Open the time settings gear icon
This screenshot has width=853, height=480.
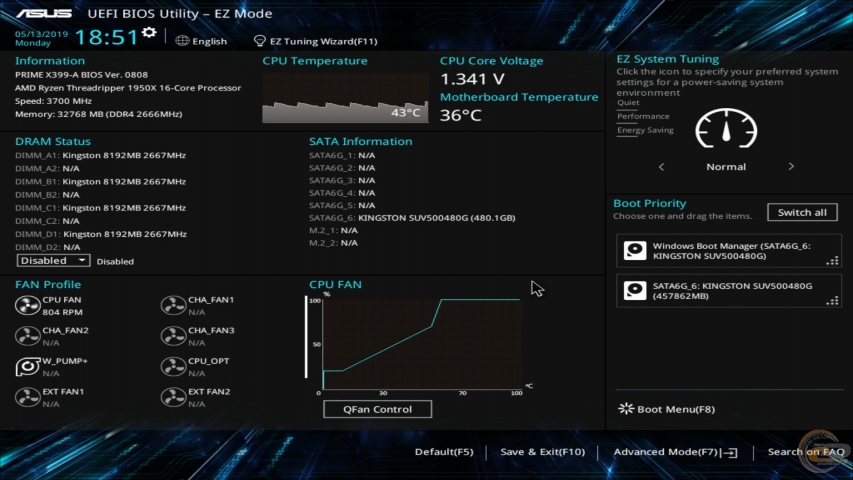[x=149, y=33]
